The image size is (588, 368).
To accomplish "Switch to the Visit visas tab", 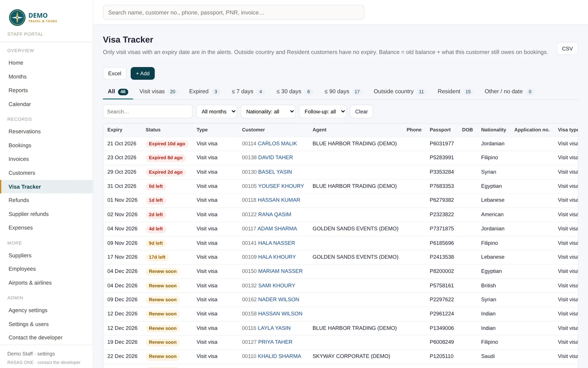I will (158, 92).
